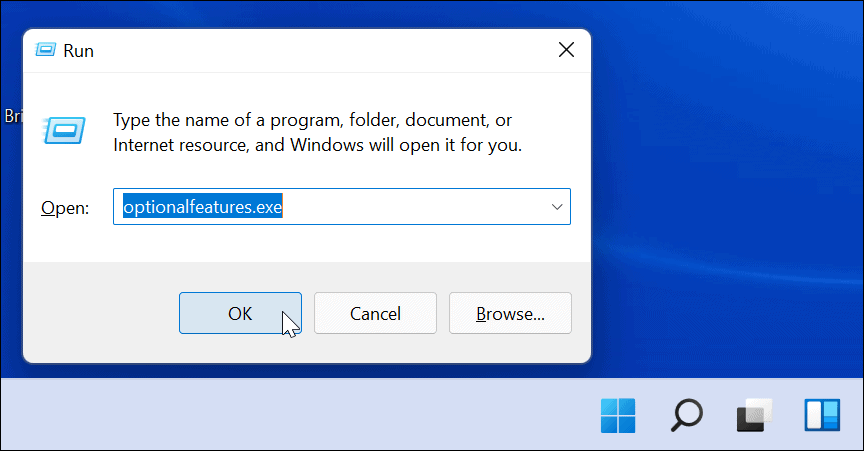Click the blue desktop wallpaper right of dialog
The image size is (864, 451).
click(730, 200)
